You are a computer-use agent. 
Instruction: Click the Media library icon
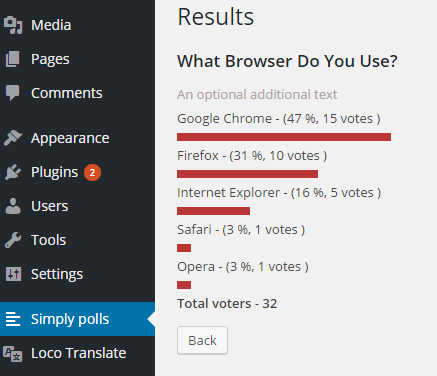coord(13,25)
